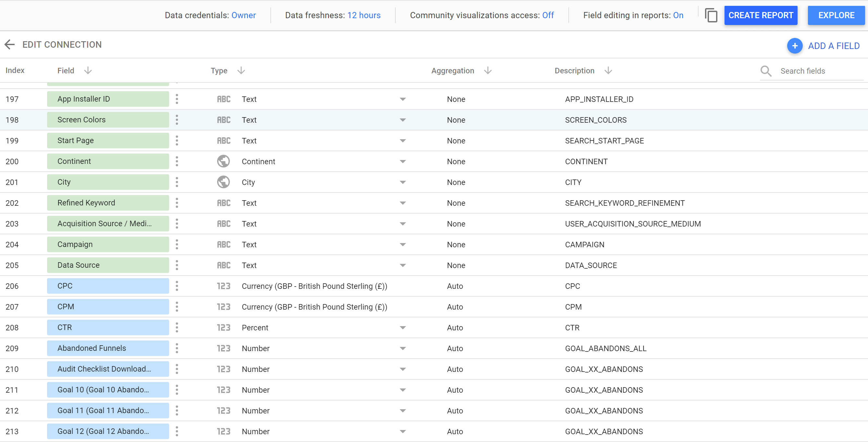Screen dimensions: 868x442
Task: Select the Abandoned Funnels metric chip
Action: point(108,348)
